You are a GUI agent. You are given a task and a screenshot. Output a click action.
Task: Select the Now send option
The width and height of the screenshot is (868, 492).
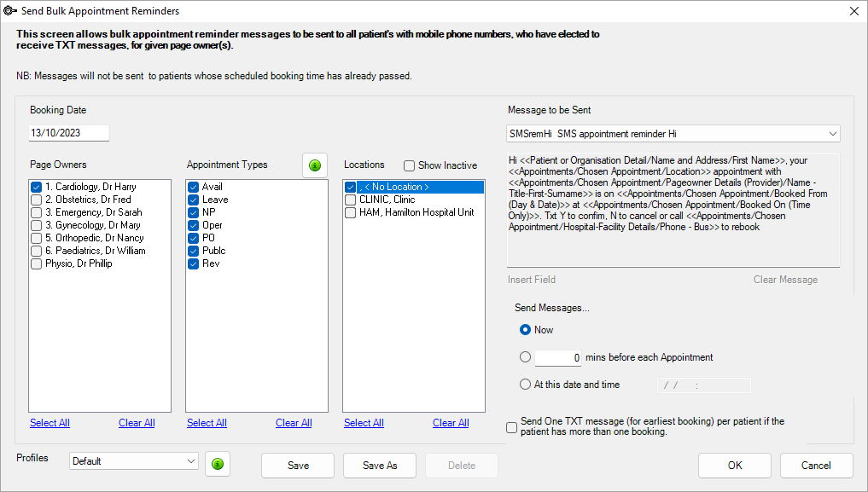click(x=526, y=330)
